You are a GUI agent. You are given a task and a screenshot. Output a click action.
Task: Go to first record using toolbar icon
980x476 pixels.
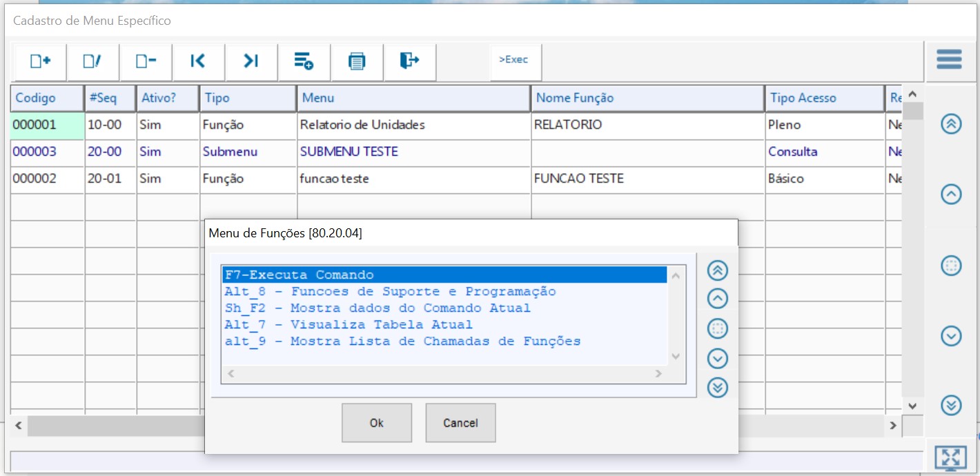coord(198,61)
